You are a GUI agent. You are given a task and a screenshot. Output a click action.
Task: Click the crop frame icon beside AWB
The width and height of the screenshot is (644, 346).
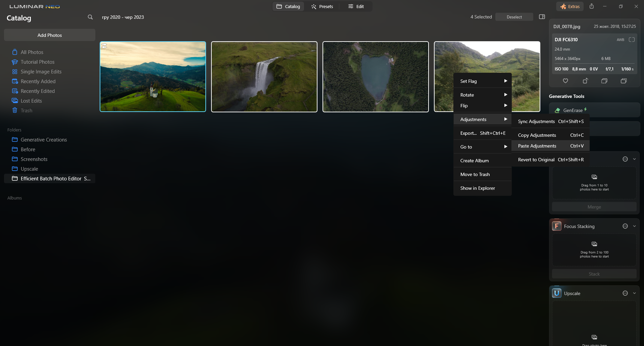click(632, 40)
